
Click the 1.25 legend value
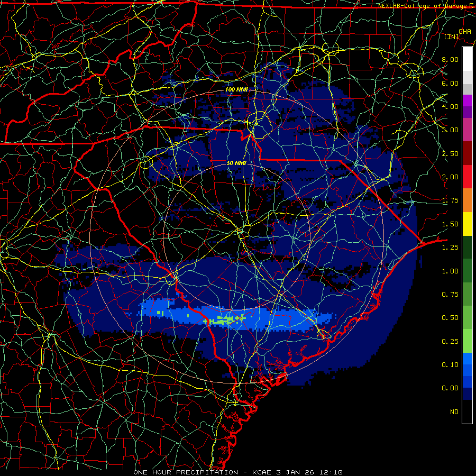450,248
